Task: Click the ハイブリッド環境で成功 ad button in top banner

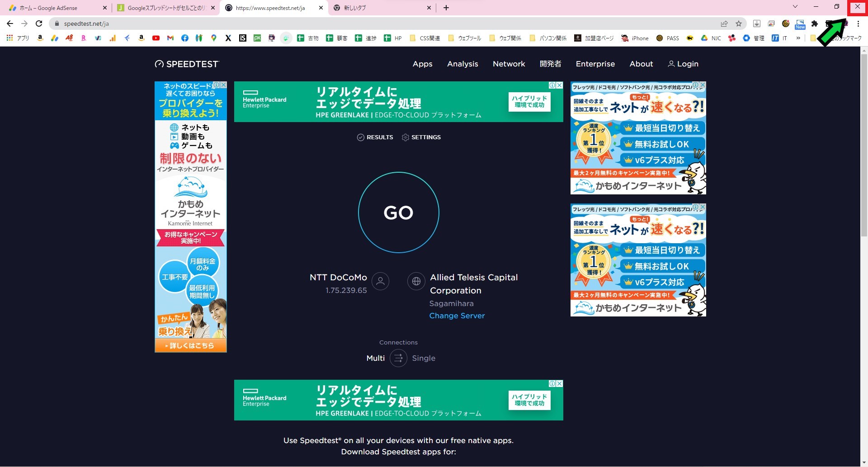Action: (529, 102)
